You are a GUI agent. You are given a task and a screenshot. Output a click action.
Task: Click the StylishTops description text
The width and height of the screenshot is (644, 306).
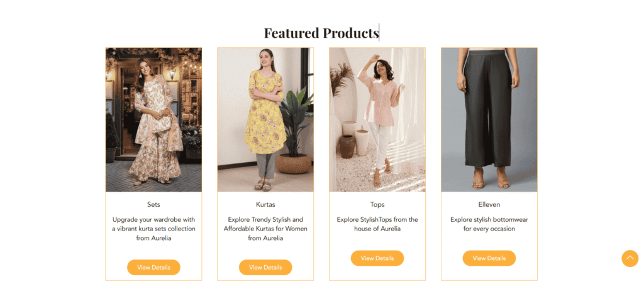coord(377,224)
